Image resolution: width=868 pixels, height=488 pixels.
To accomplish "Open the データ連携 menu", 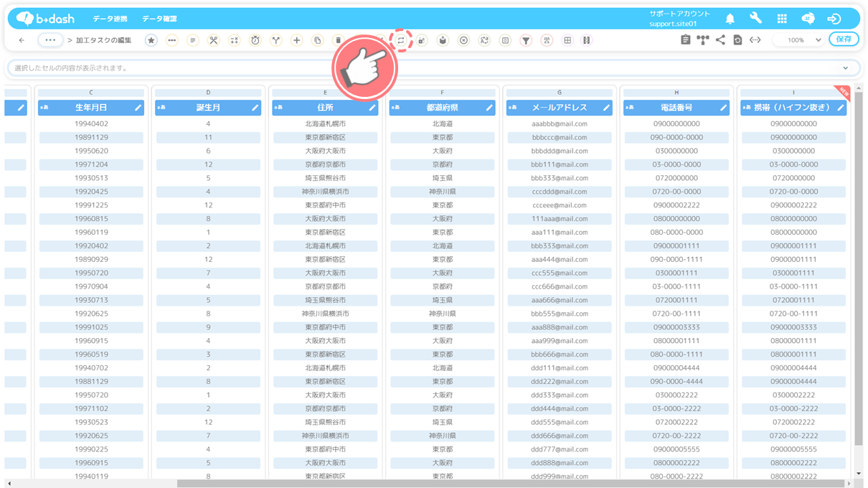I will click(x=110, y=19).
